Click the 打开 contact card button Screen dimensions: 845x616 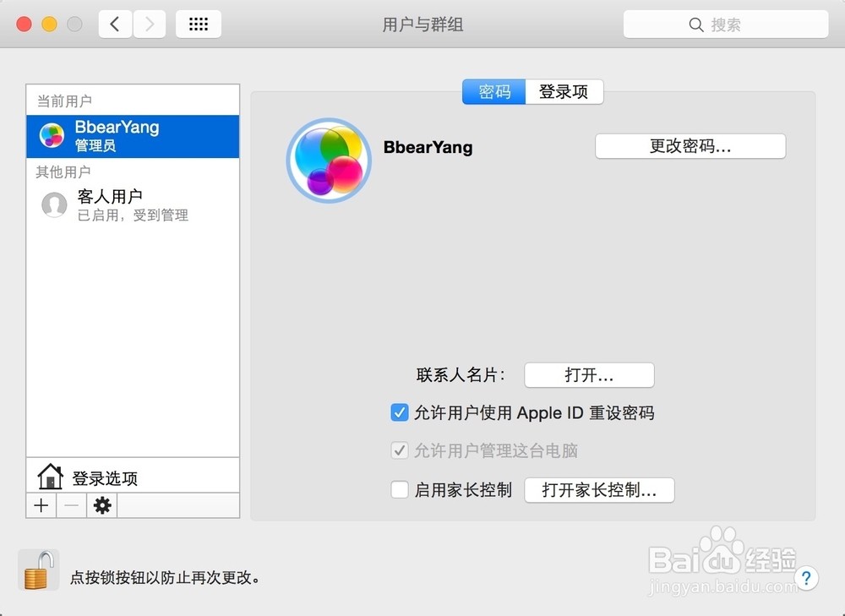tap(589, 374)
